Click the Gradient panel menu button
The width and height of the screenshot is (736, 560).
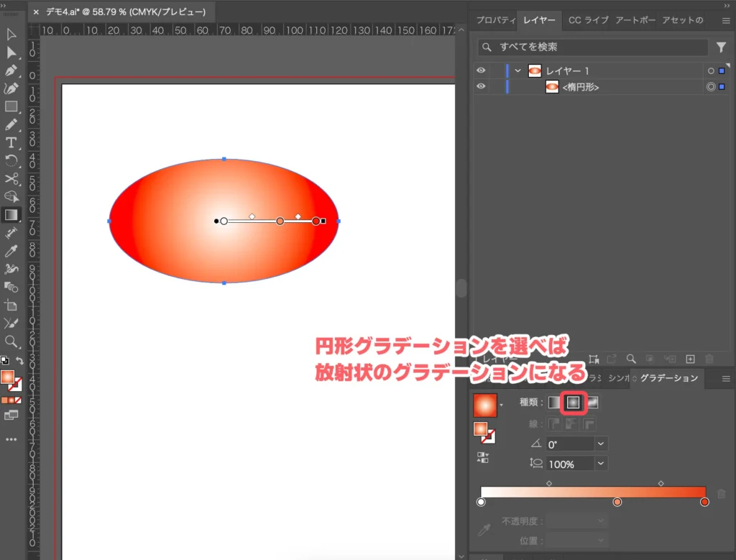point(724,378)
